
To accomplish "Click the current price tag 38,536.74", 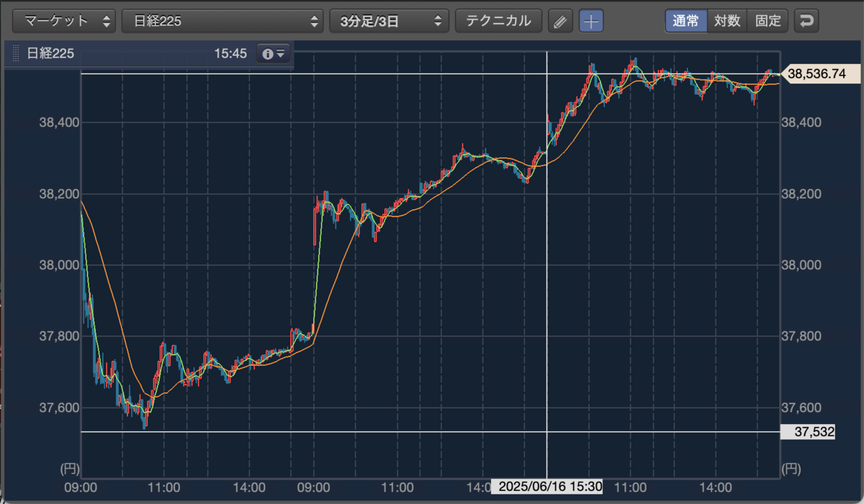I will coord(821,73).
